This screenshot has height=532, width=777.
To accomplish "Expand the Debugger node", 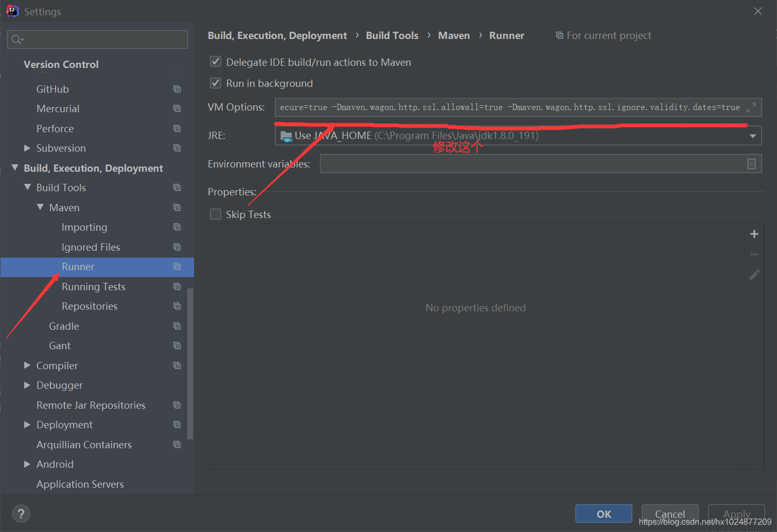I will [27, 385].
